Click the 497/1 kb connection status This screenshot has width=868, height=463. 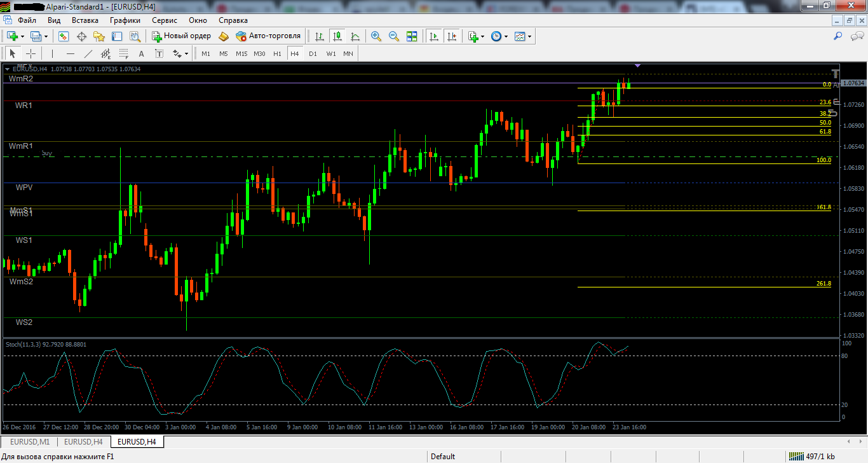coord(812,456)
